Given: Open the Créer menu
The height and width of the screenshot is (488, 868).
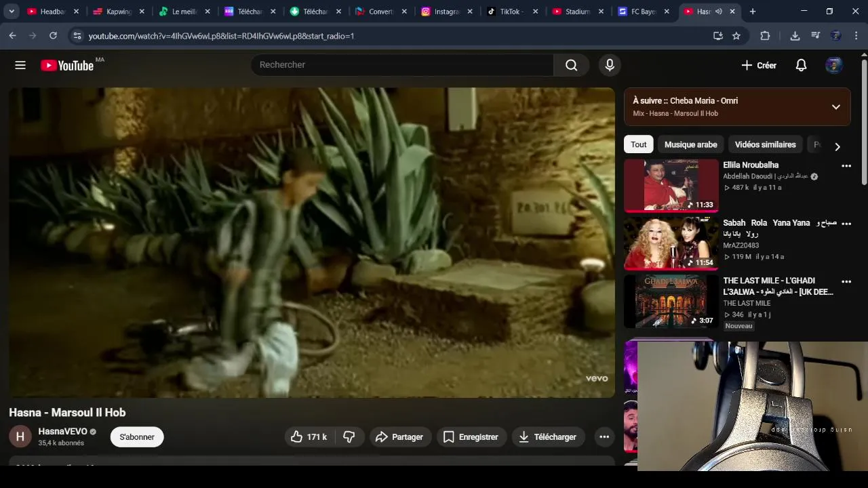Looking at the screenshot, I should (759, 65).
